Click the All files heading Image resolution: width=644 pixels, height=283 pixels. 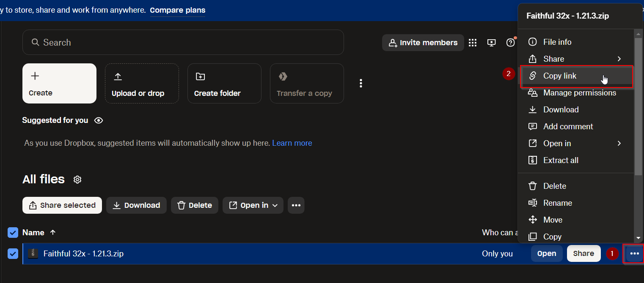tap(44, 179)
